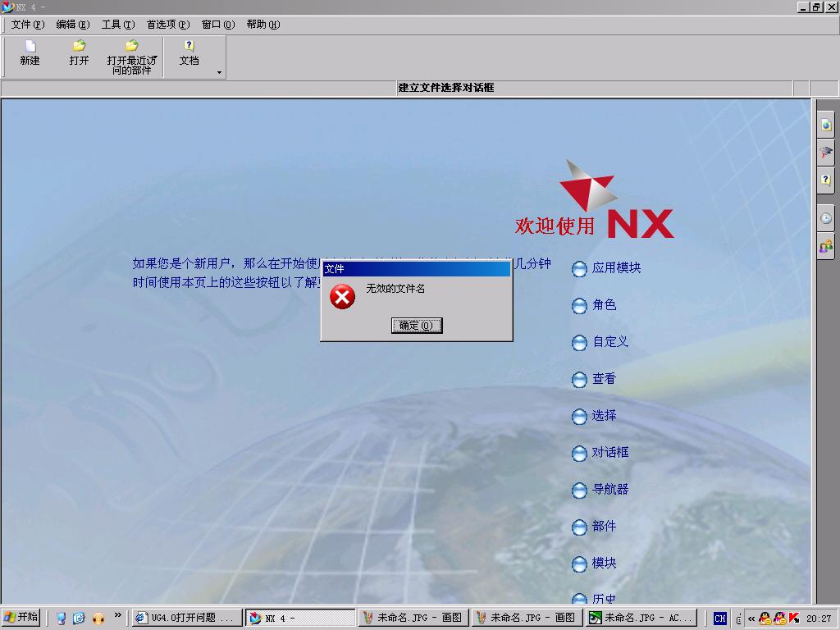Open the 编辑(E) menu

[73, 24]
